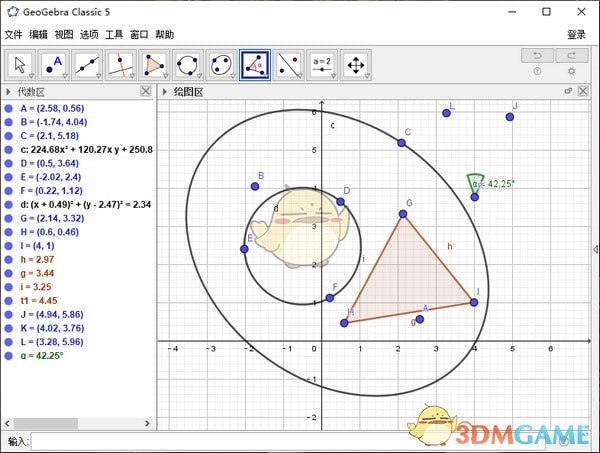The width and height of the screenshot is (600, 453).
Task: Toggle visibility marker for angle α
Action: [x=8, y=355]
